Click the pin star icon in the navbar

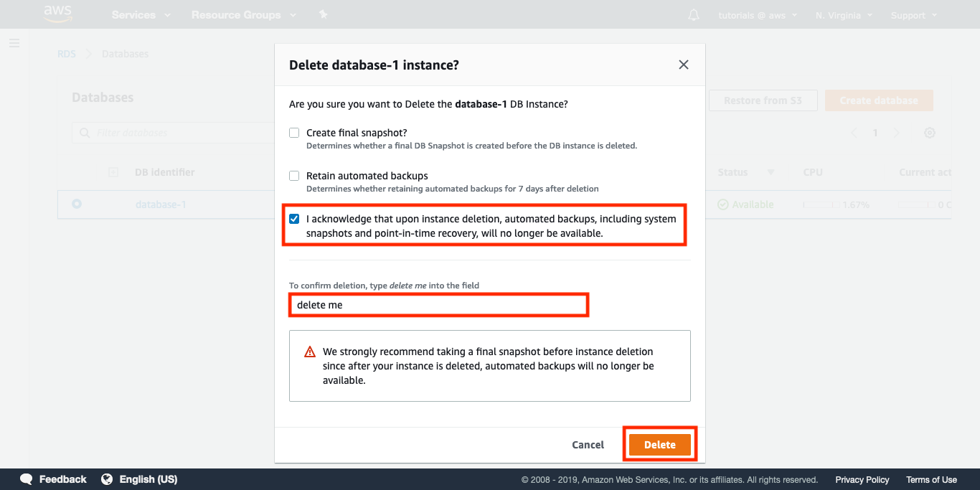pos(323,14)
